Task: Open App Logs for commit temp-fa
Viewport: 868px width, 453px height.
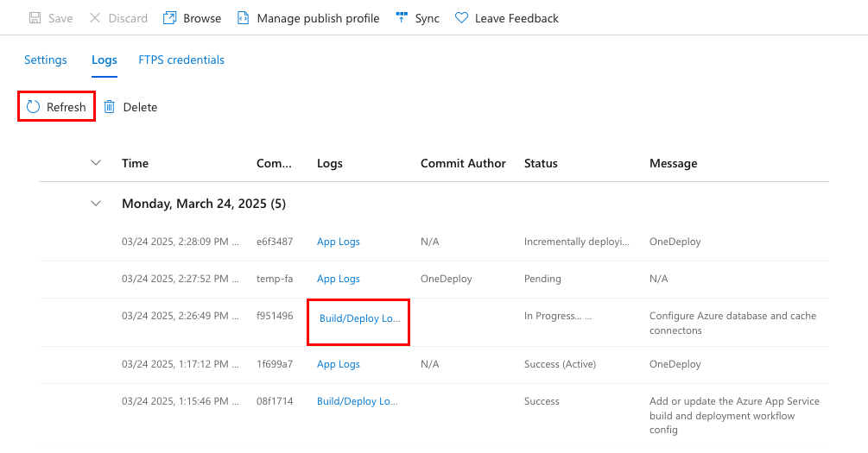Action: pyautogui.click(x=339, y=280)
